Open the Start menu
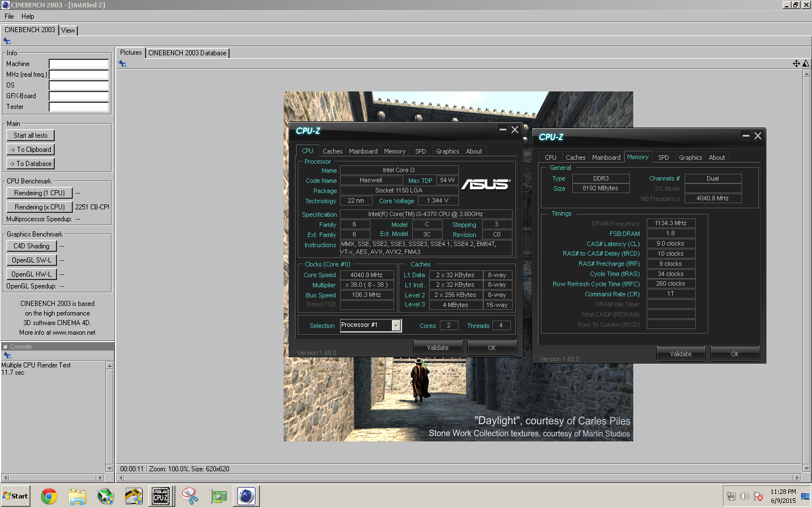812x508 pixels. pyautogui.click(x=16, y=496)
